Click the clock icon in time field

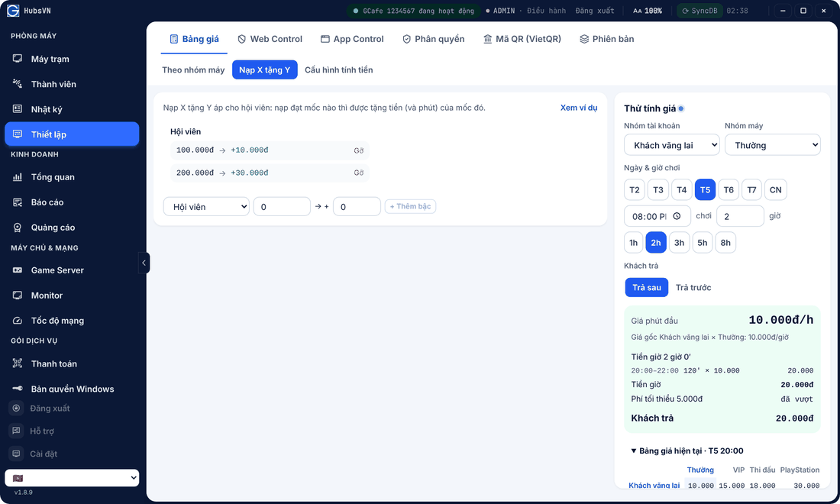point(677,216)
